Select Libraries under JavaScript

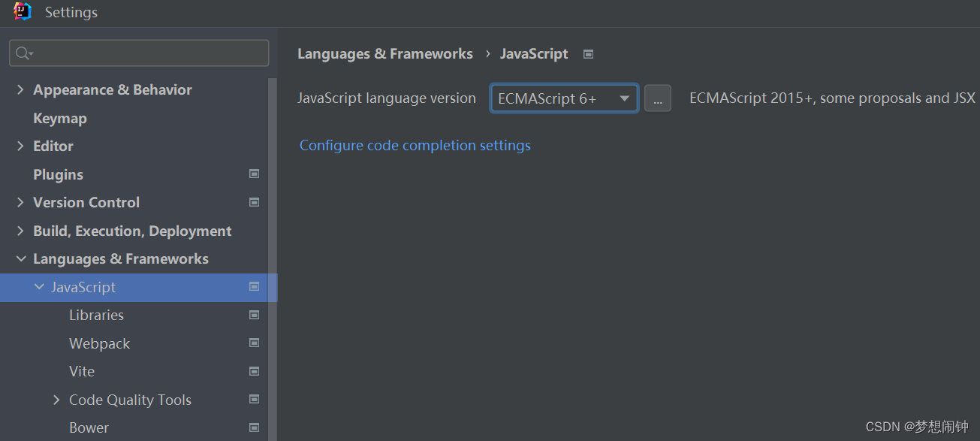(x=96, y=315)
